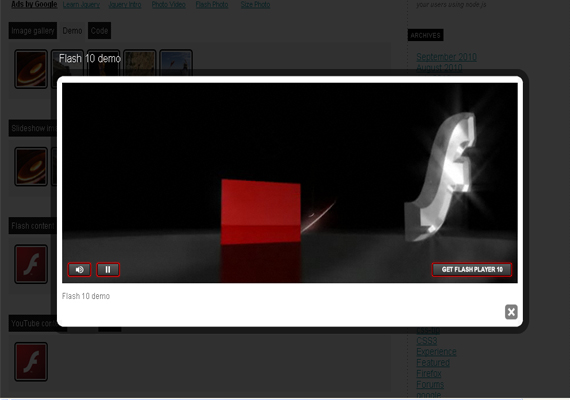
Task: Open the Firefox category link
Action: [x=429, y=373]
